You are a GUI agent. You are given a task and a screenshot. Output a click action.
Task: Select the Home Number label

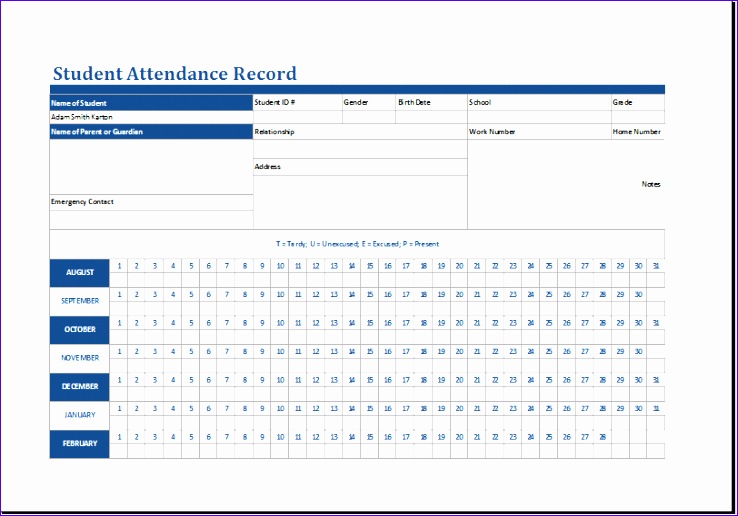(636, 132)
